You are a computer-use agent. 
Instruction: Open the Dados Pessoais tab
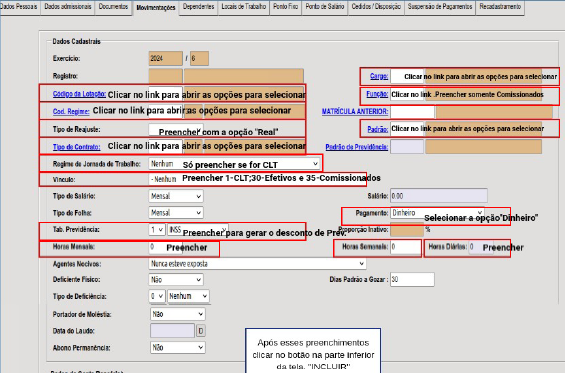[19, 7]
